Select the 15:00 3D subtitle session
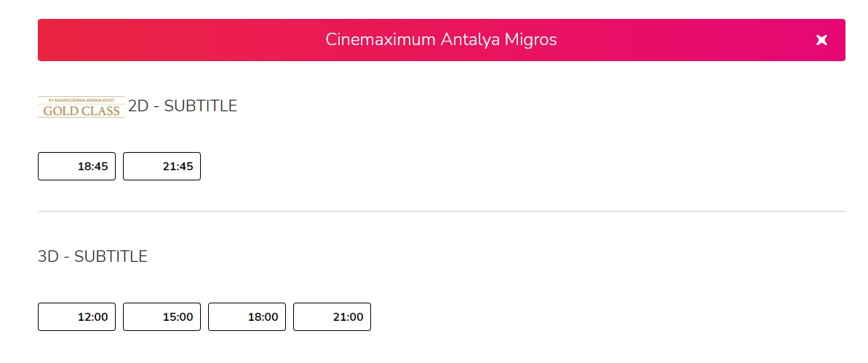 pyautogui.click(x=162, y=316)
